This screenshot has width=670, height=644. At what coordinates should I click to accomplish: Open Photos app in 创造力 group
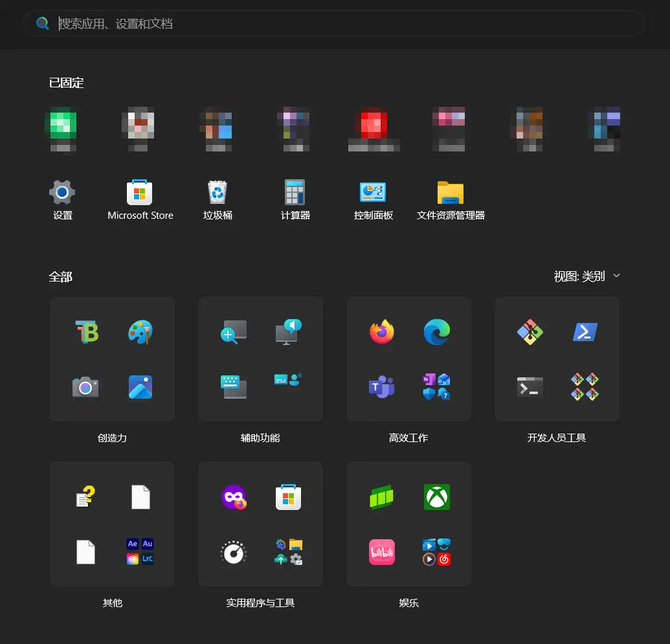coord(140,387)
